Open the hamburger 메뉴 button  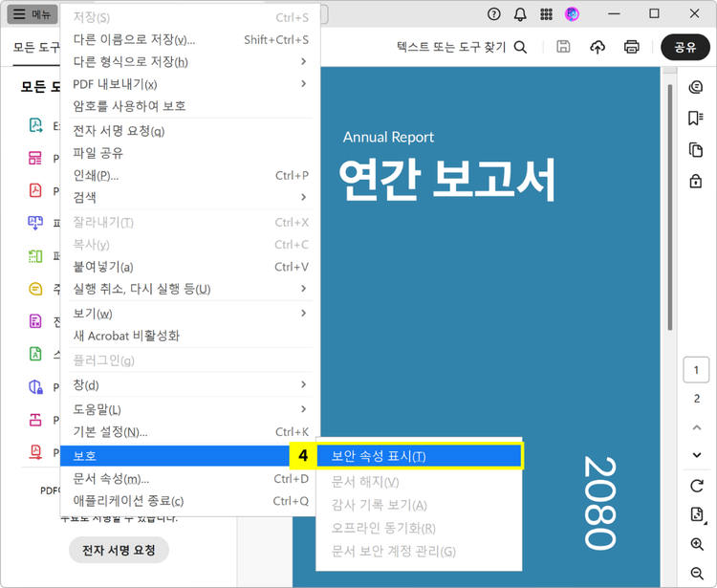click(32, 14)
